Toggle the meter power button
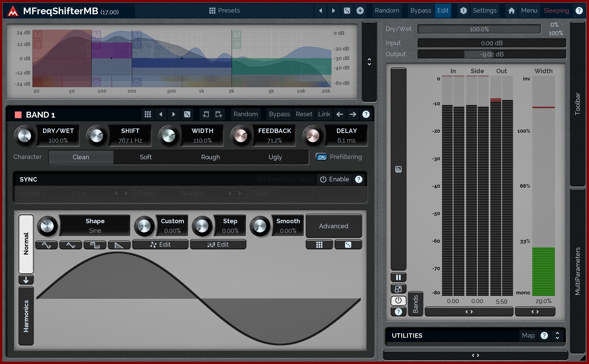The image size is (589, 364). (398, 300)
